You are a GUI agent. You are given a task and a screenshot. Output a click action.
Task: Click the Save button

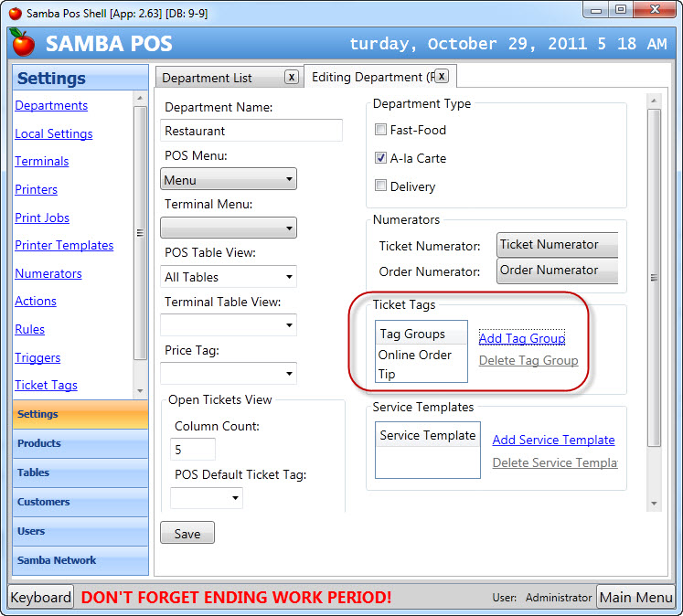click(187, 533)
